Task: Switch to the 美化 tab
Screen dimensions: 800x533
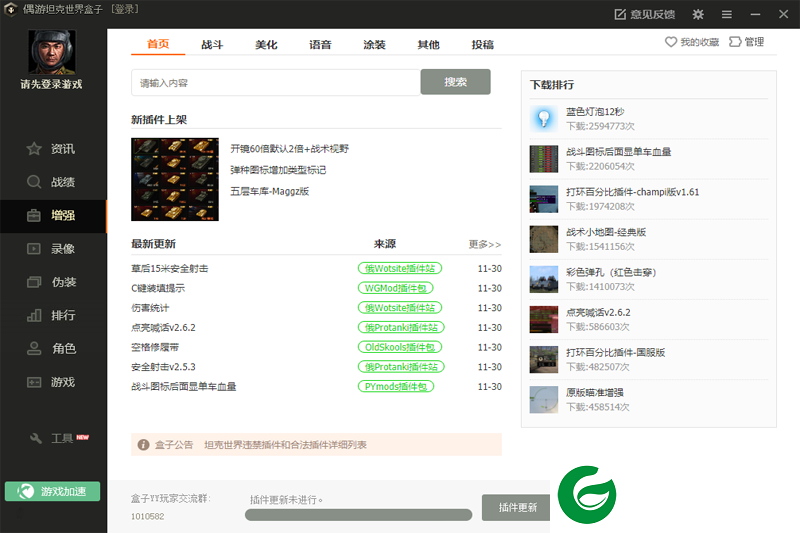Action: tap(266, 44)
